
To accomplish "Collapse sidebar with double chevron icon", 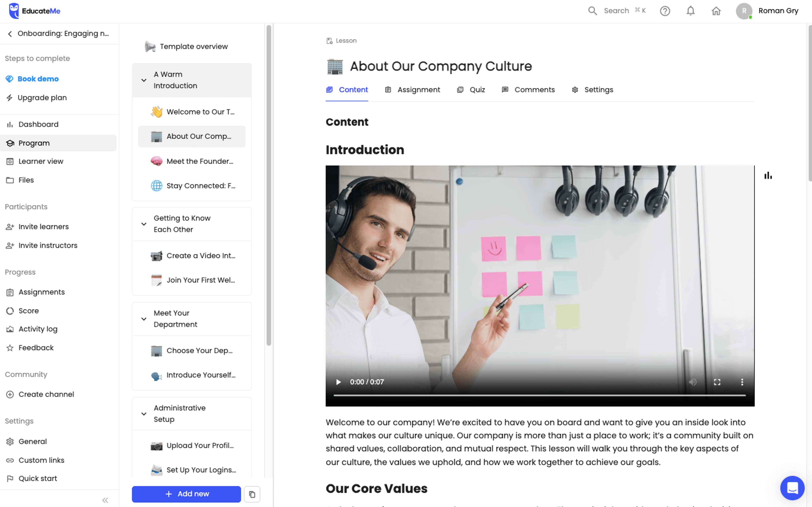I will pyautogui.click(x=105, y=500).
